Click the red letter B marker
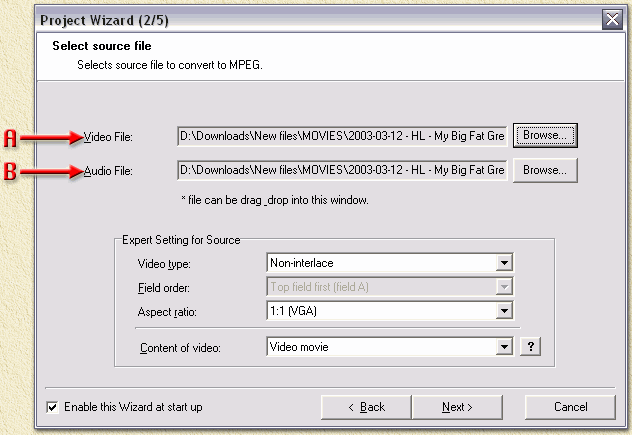Viewport: 632px width, 435px height. click(11, 172)
